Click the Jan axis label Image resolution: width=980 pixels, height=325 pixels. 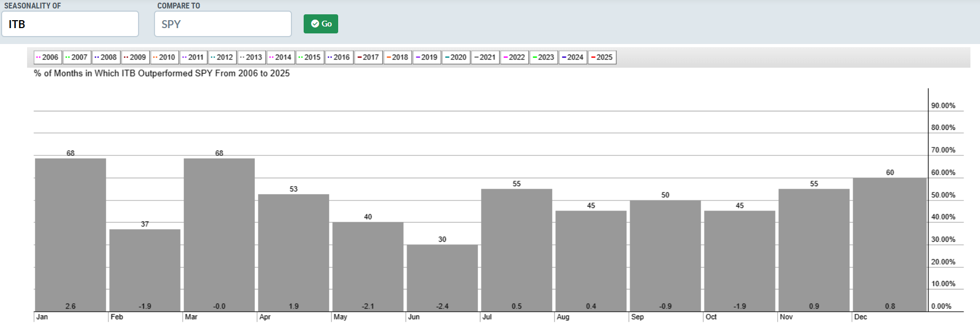[x=42, y=317]
